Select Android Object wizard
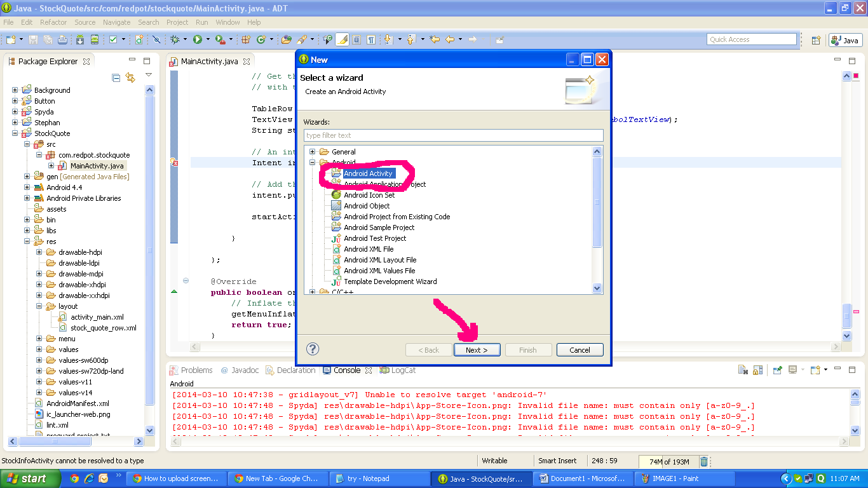The height and width of the screenshot is (488, 868). (367, 206)
